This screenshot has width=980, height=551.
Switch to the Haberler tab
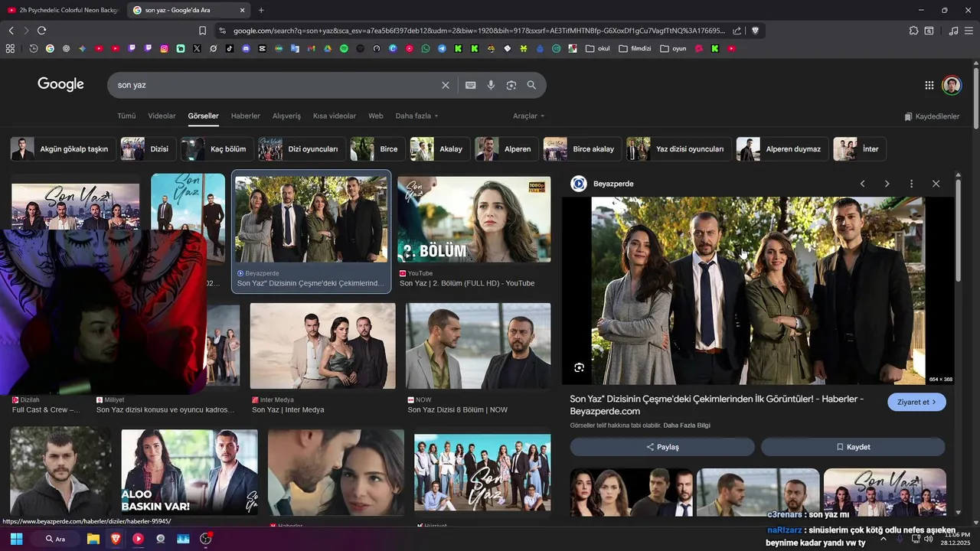click(246, 116)
